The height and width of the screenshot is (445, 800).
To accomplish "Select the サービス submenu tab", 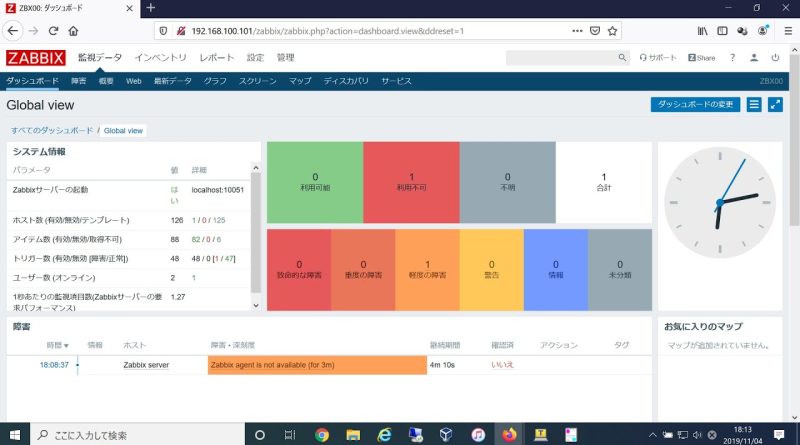I will point(396,81).
